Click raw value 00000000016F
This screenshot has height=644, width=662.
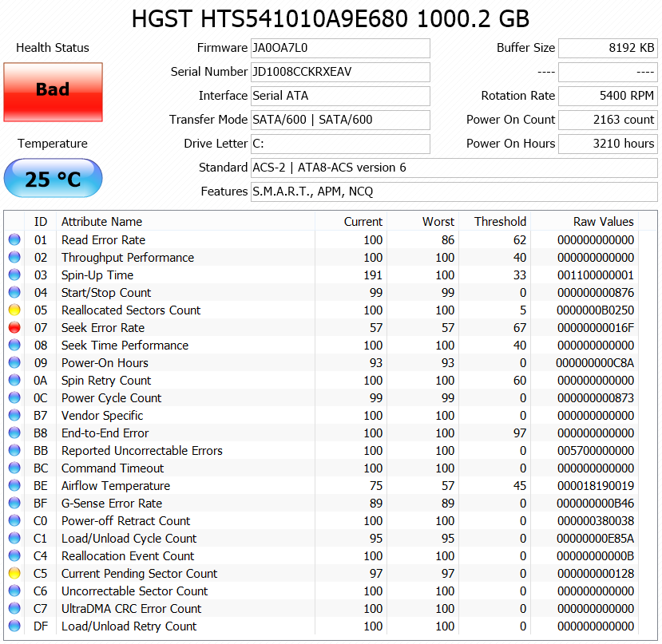595,328
